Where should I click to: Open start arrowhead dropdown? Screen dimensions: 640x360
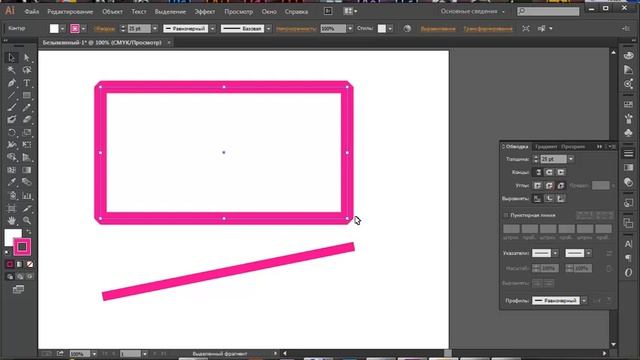[555, 253]
